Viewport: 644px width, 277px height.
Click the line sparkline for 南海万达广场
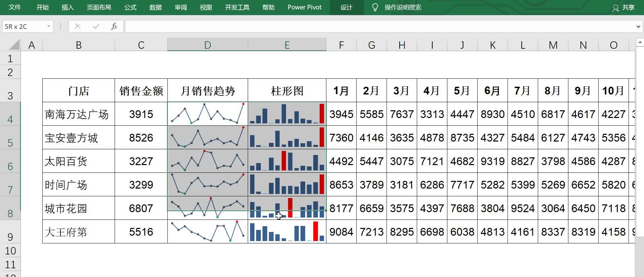click(208, 114)
